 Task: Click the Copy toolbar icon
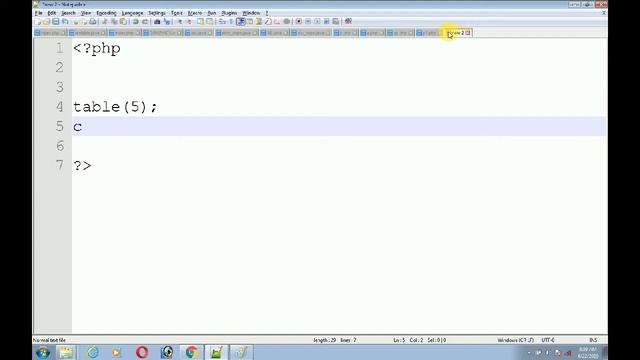tap(114, 21)
